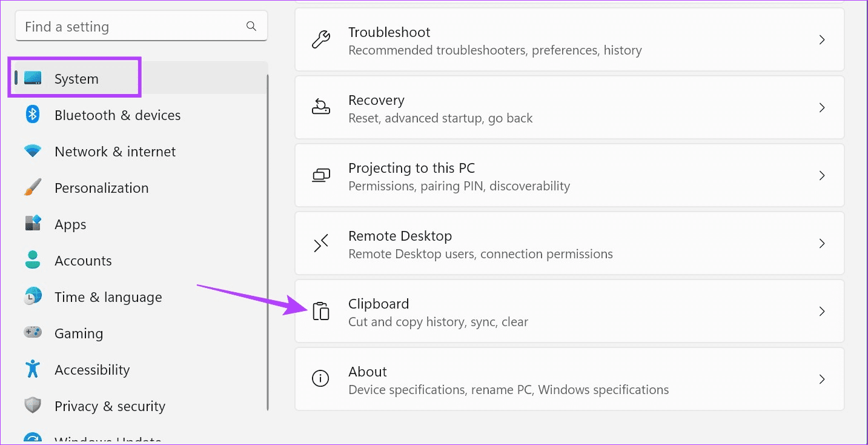Click the Personalization paintbrush icon
868x445 pixels.
click(x=33, y=187)
